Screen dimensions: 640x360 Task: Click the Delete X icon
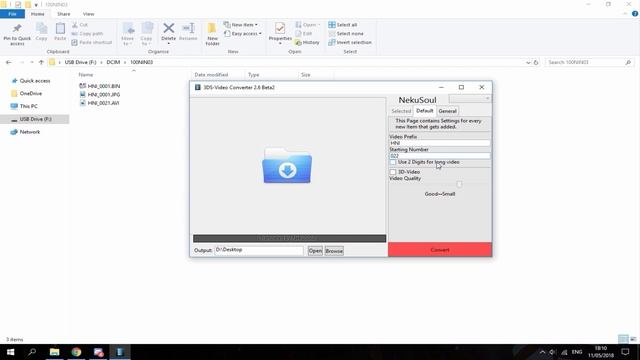[x=169, y=28]
